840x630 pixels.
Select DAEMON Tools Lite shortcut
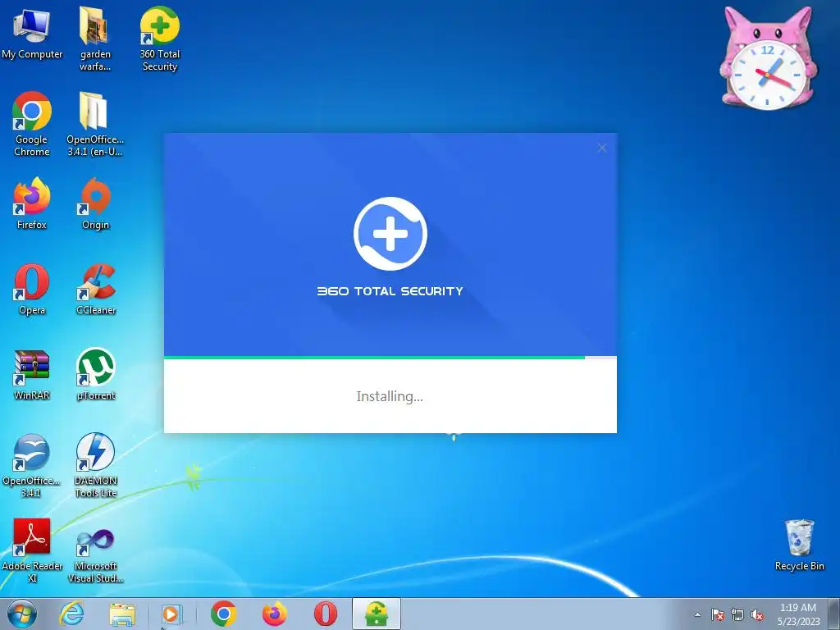click(x=95, y=465)
